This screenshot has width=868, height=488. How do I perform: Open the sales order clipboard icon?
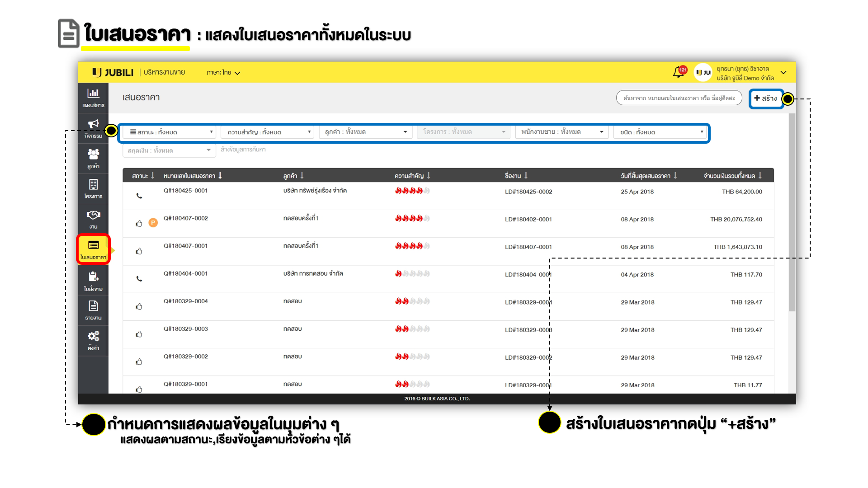93,281
